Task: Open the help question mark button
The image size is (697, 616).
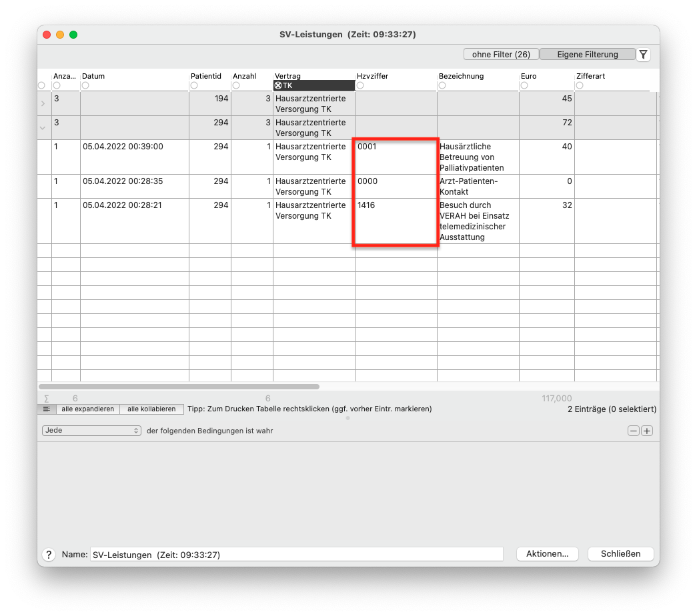Action: coord(49,554)
